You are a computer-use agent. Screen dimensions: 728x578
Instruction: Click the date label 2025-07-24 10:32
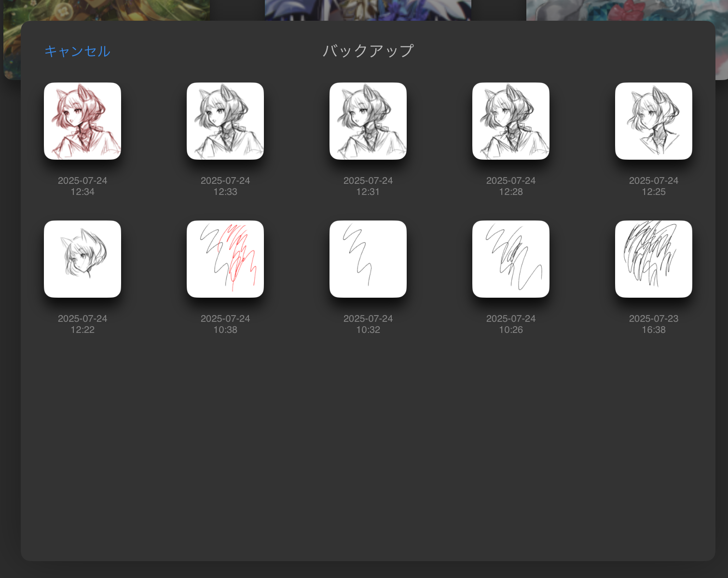(368, 324)
